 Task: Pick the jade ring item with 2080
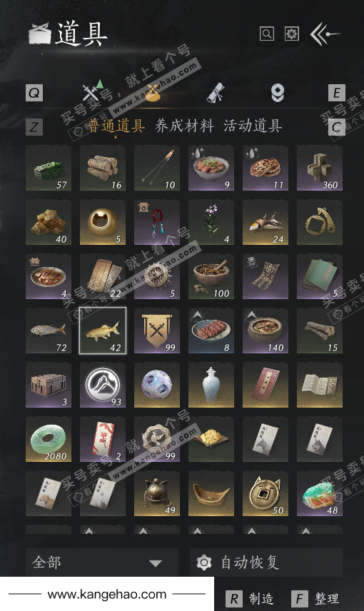coord(49,439)
